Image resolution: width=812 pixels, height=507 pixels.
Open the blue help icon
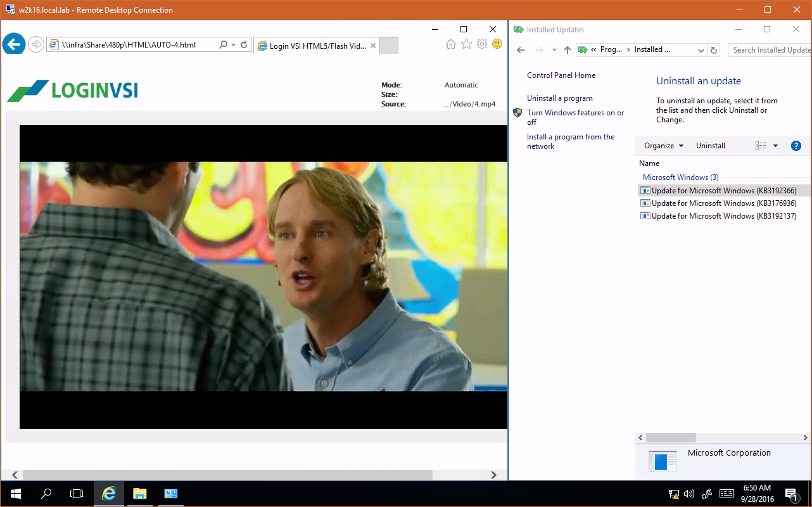(796, 146)
